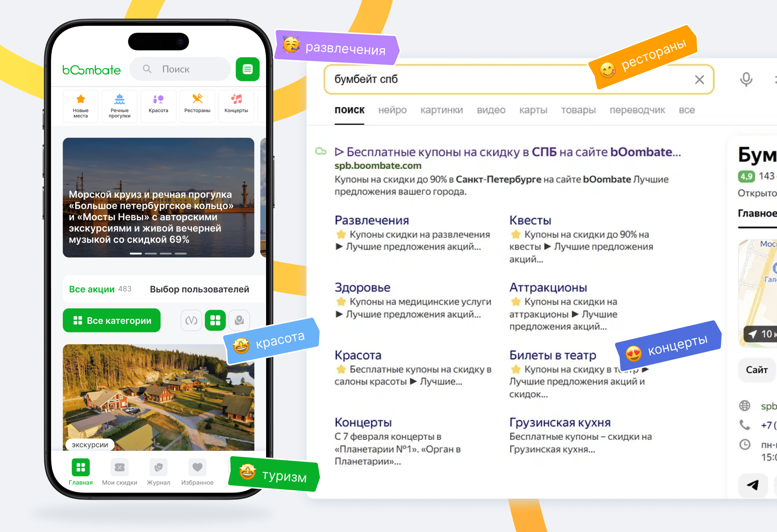Click the route arrow button at bottom
The width and height of the screenshot is (777, 532).
tap(753, 485)
